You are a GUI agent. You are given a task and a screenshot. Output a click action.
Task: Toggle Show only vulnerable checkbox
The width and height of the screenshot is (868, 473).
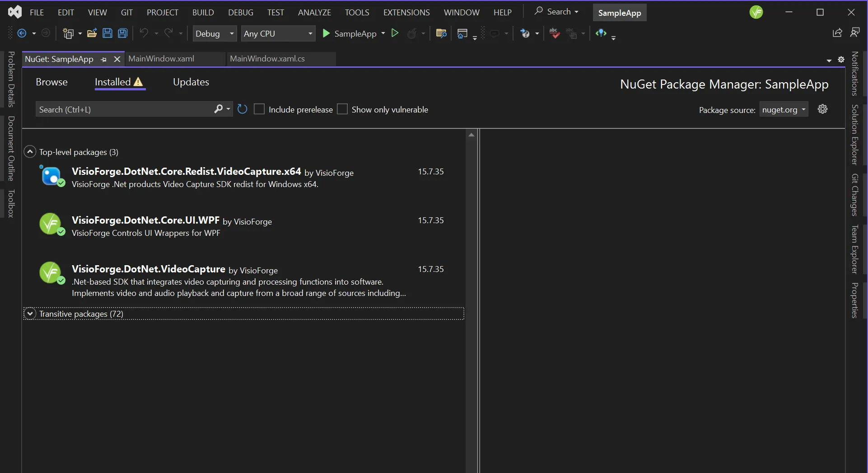[342, 109]
